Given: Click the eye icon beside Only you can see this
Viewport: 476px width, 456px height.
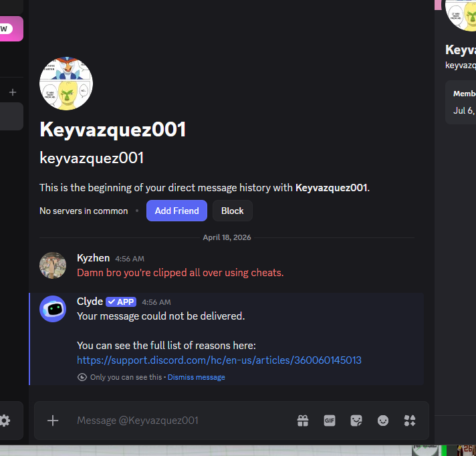Looking at the screenshot, I should tap(82, 377).
